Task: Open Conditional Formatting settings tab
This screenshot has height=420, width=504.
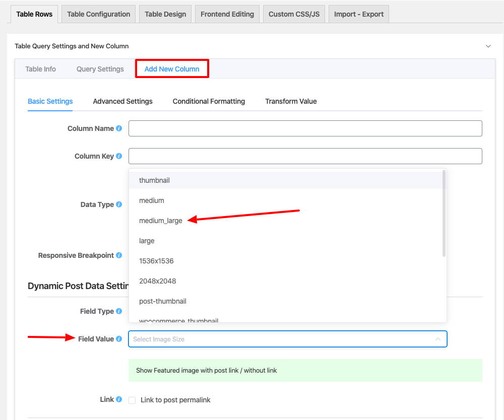Action: (x=209, y=101)
